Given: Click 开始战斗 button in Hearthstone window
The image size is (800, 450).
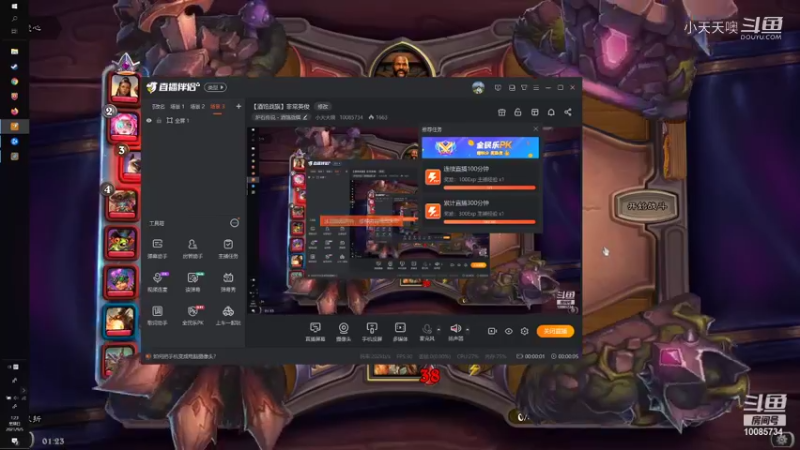Looking at the screenshot, I should 646,206.
